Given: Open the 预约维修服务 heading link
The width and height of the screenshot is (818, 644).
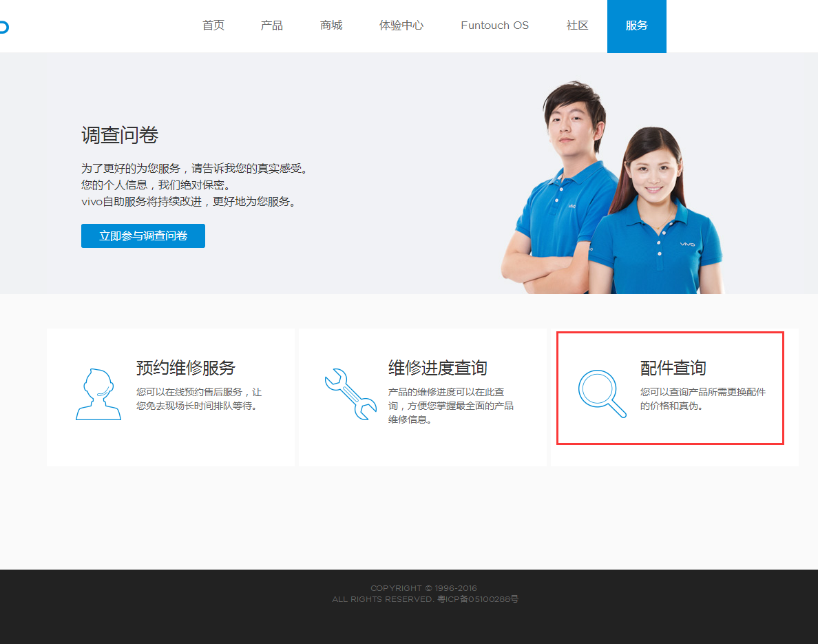Looking at the screenshot, I should [x=186, y=367].
